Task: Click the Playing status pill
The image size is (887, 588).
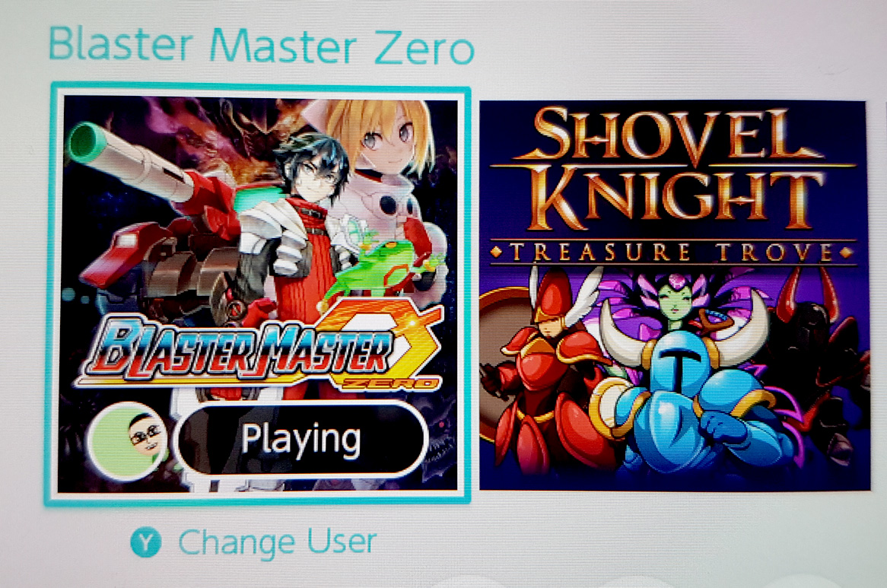Action: 301,439
